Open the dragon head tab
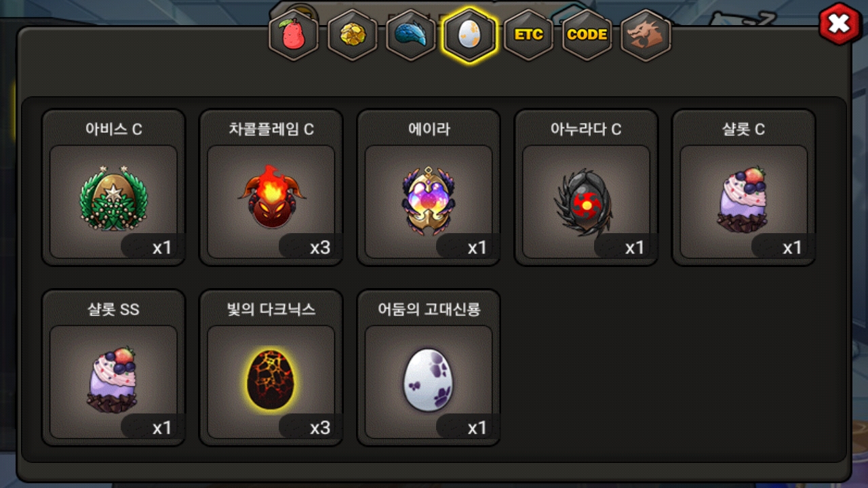 646,35
